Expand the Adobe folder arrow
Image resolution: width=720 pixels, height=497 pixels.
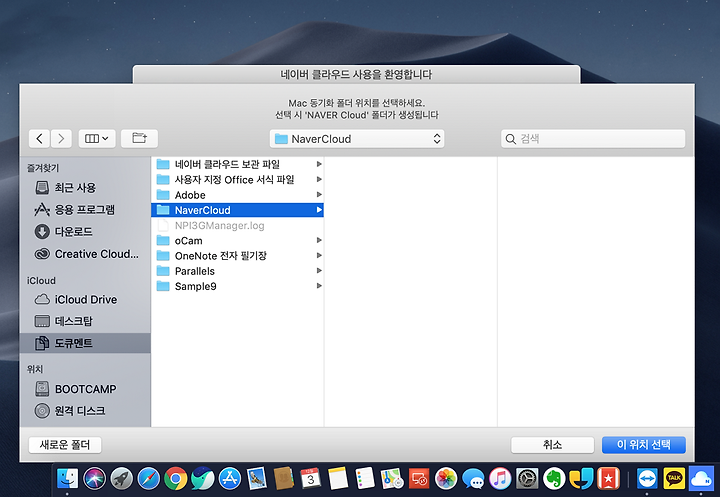tap(319, 195)
